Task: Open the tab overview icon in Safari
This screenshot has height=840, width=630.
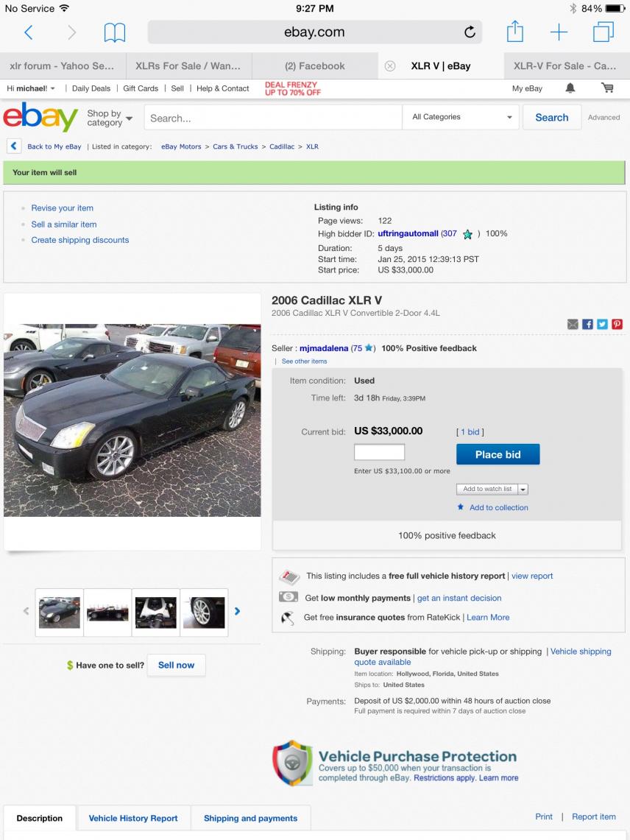Action: point(604,32)
